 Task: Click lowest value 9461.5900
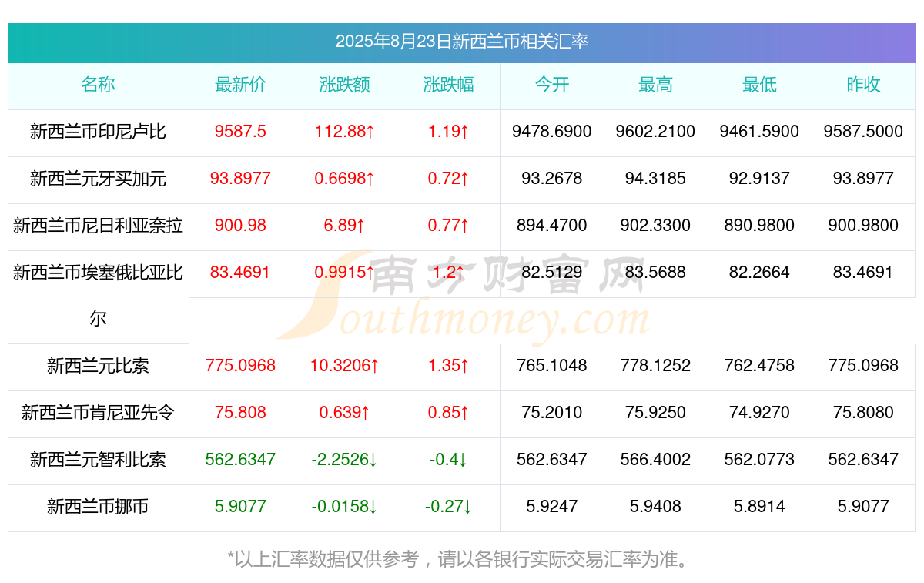click(760, 132)
